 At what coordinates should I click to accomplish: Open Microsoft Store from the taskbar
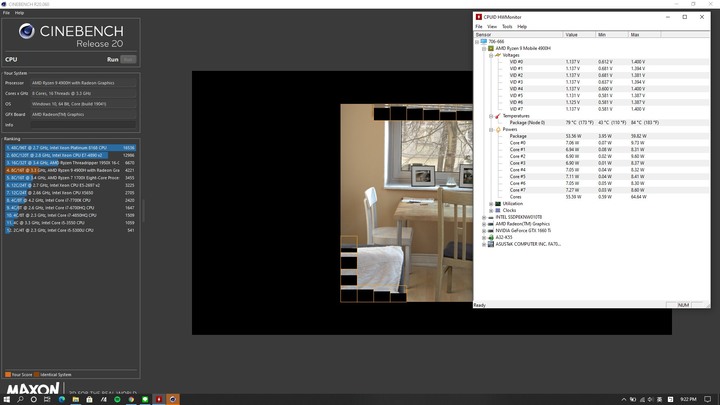tap(89, 399)
